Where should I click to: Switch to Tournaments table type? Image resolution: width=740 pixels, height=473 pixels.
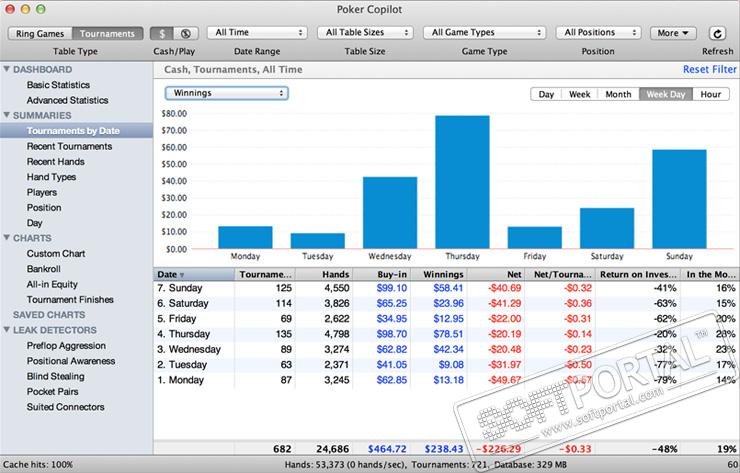(x=108, y=34)
